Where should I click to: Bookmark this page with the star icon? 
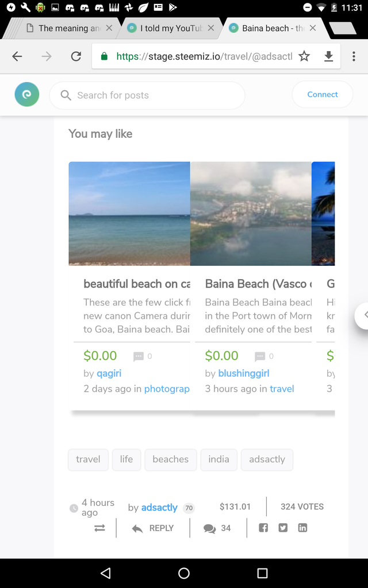point(304,56)
